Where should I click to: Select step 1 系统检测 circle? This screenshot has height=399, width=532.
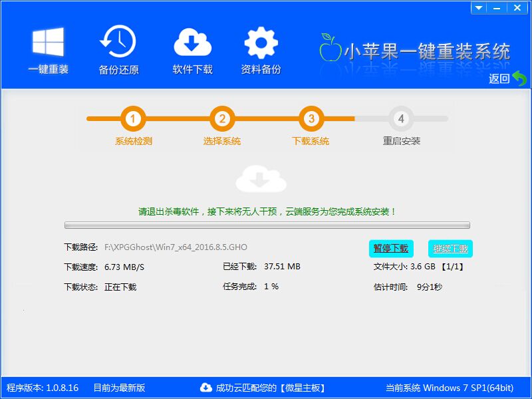pos(133,119)
